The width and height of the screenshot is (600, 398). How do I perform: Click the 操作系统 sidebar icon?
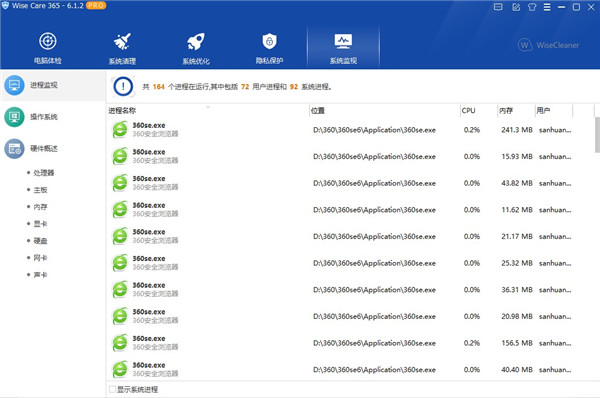[14, 117]
